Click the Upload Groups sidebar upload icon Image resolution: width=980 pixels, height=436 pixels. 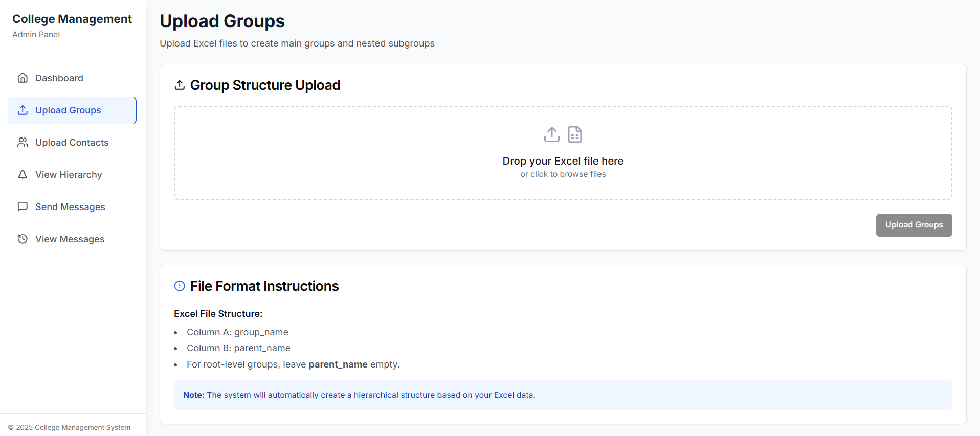[x=23, y=110]
